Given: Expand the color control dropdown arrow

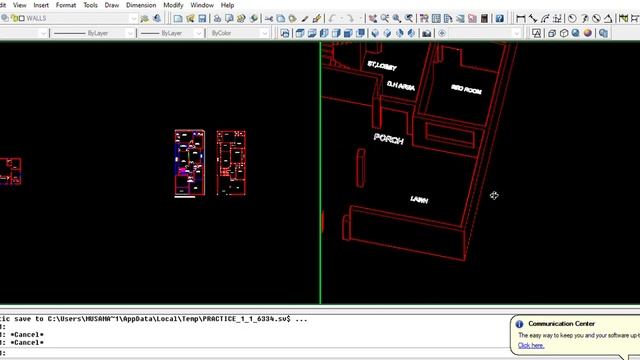Looking at the screenshot, I should point(43,33).
